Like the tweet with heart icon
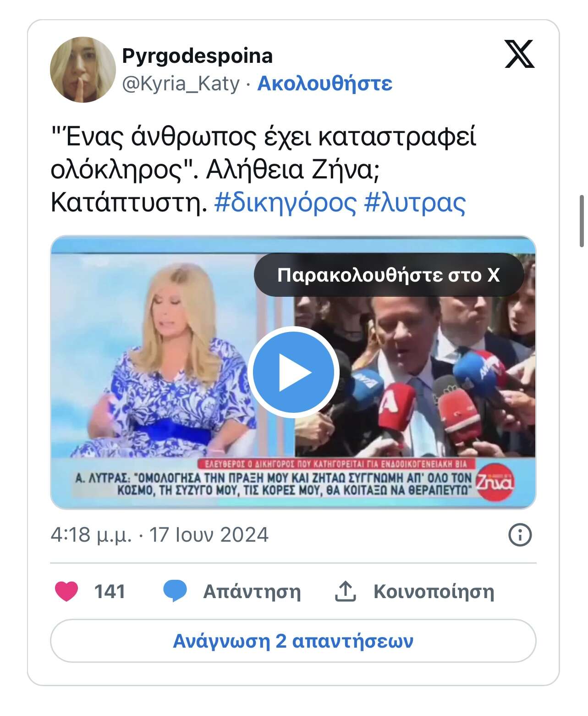588x716 pixels. pos(67,591)
